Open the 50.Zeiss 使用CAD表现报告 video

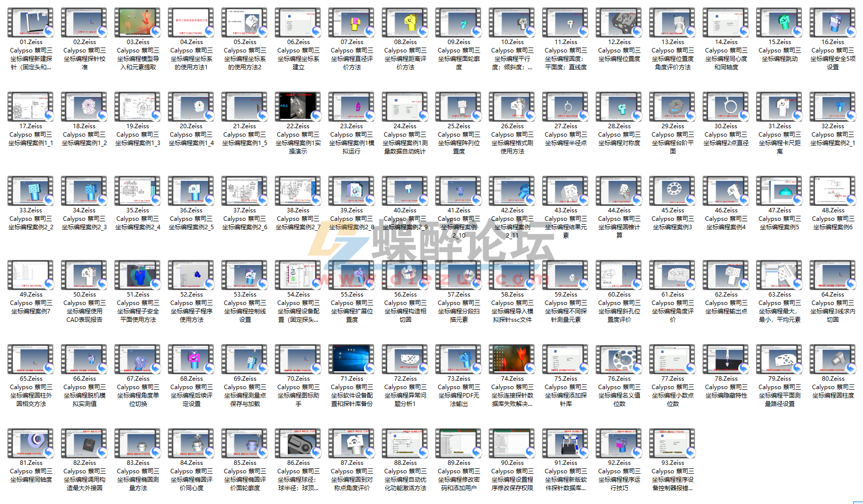84,275
